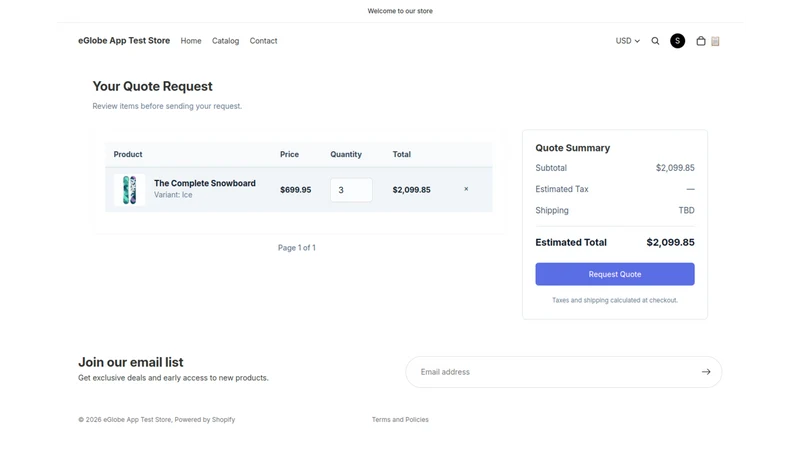Open the Contact menu item
This screenshot has width=800, height=450.
[x=263, y=41]
